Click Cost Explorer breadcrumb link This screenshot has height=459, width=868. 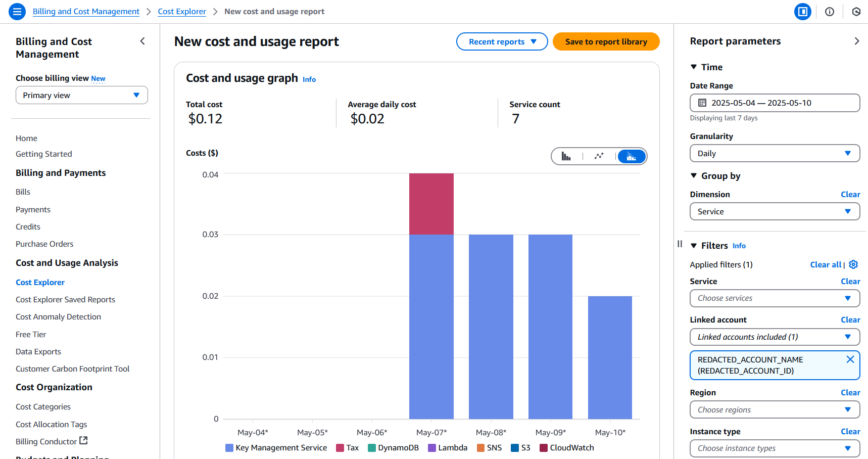point(182,11)
